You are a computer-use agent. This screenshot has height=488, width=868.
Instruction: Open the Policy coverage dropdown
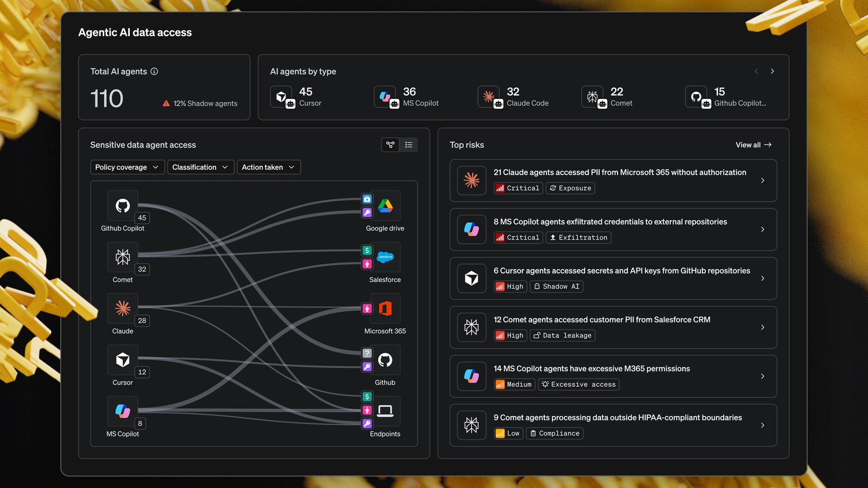coord(127,167)
